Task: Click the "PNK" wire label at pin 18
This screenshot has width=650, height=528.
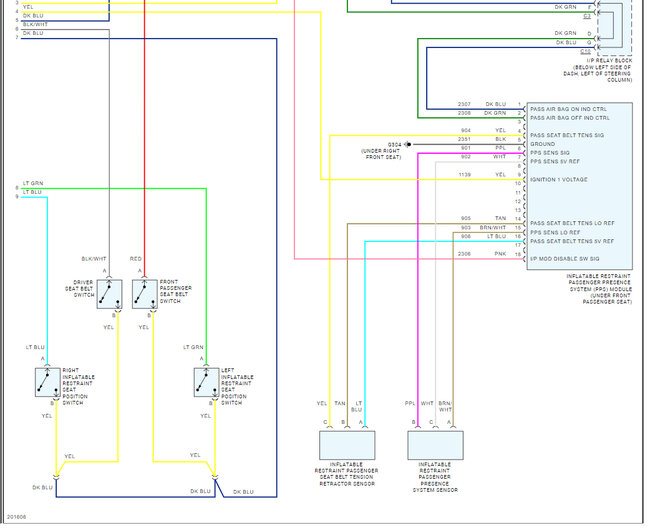Action: coord(500,254)
